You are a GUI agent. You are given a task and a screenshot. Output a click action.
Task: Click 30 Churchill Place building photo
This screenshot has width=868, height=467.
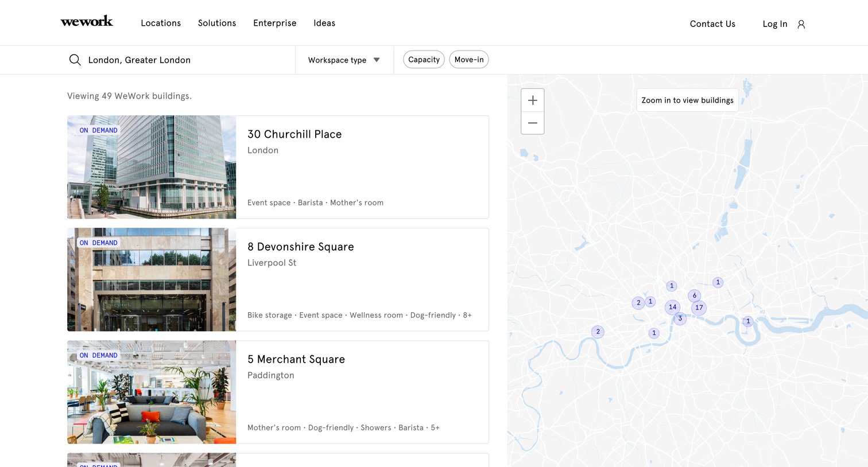tap(152, 167)
